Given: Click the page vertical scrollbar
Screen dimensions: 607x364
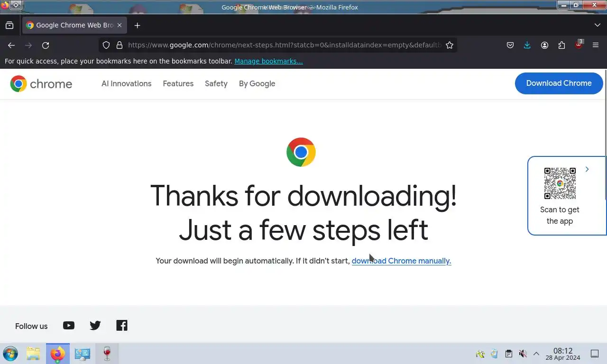Looking at the screenshot, I should tap(605, 135).
